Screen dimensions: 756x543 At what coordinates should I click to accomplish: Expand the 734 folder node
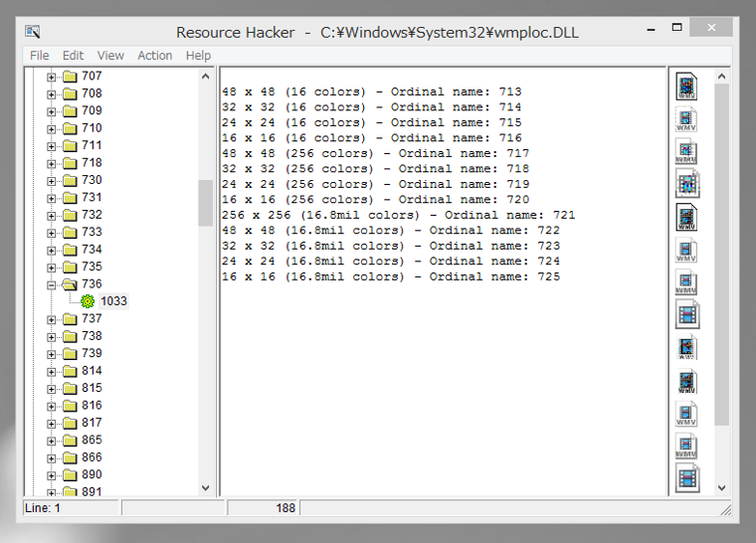51,251
